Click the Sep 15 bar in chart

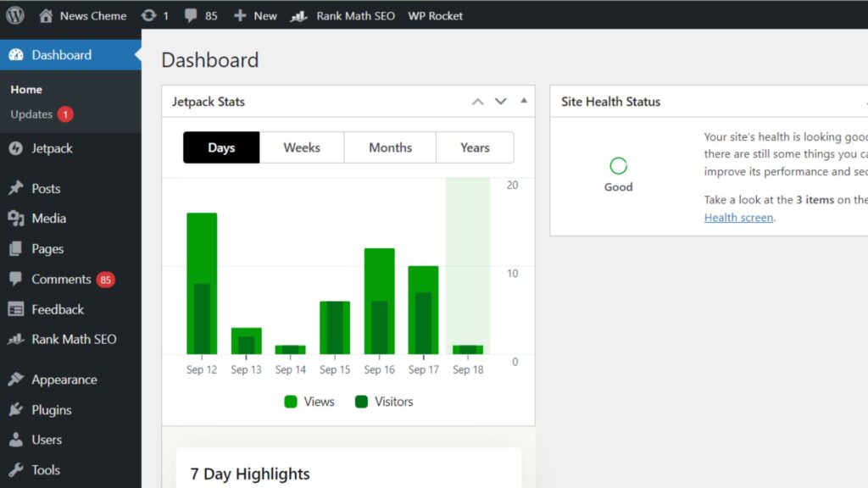pyautogui.click(x=334, y=328)
